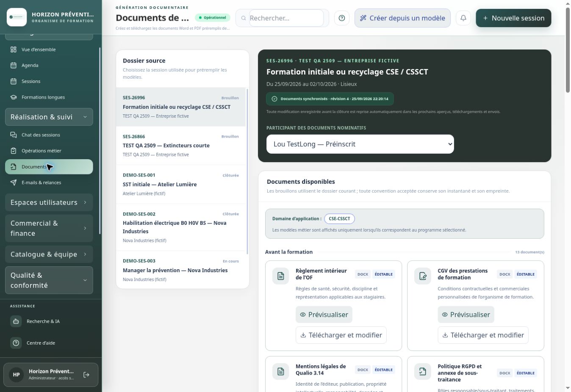Click the logout icon beside Horizon Prévent
This screenshot has width=571, height=392.
[x=86, y=375]
